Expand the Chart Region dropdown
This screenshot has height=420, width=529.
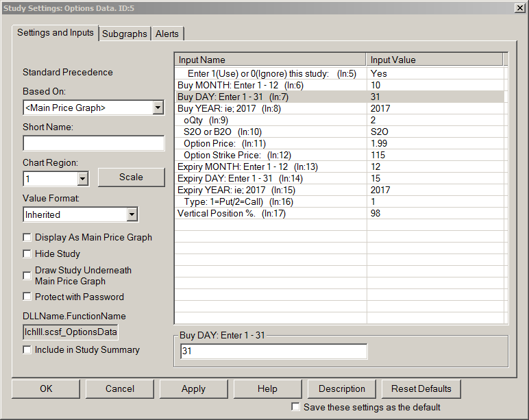point(82,179)
